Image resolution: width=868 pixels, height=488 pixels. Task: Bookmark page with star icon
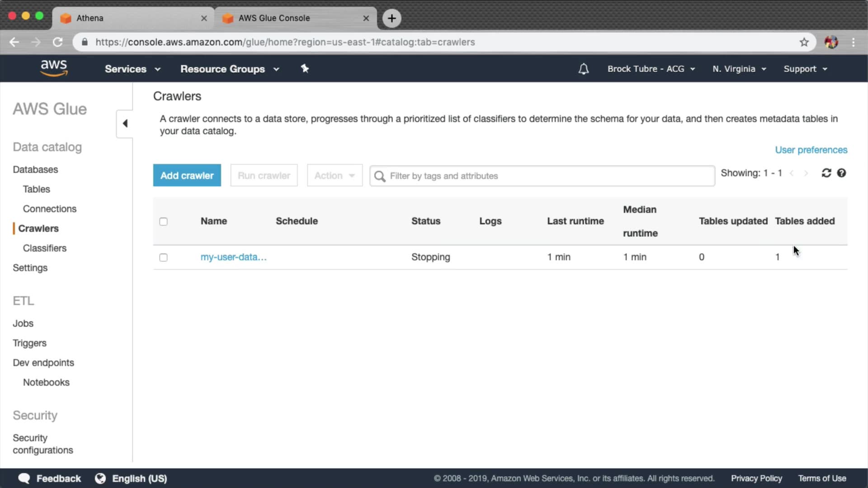point(804,42)
